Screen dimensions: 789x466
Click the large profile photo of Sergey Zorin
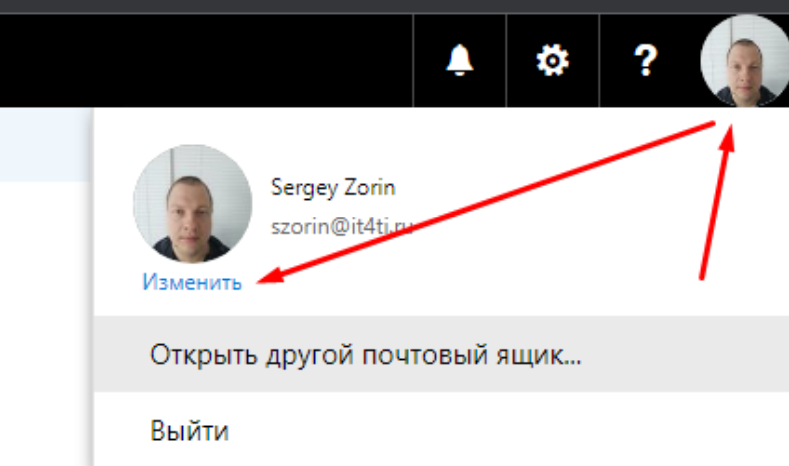[193, 204]
